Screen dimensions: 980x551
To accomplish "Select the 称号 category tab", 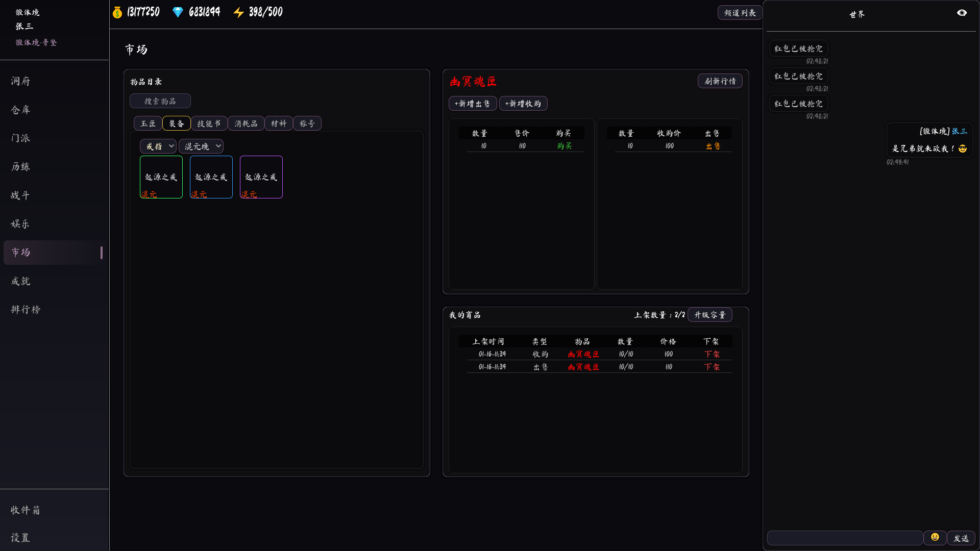I will (307, 123).
